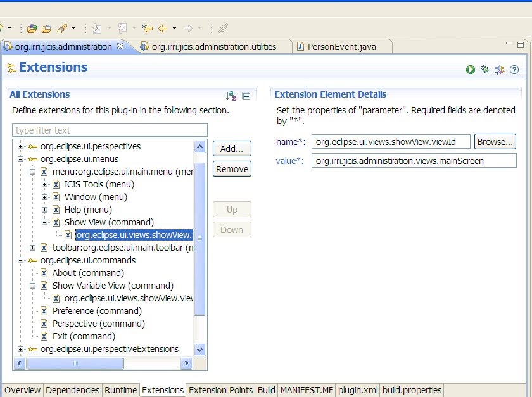
Task: Open the Build tab
Action: pos(267,390)
